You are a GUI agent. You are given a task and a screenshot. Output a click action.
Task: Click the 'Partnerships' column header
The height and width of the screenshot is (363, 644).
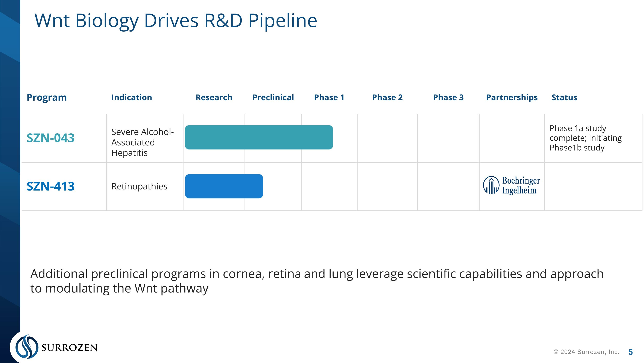512,97
